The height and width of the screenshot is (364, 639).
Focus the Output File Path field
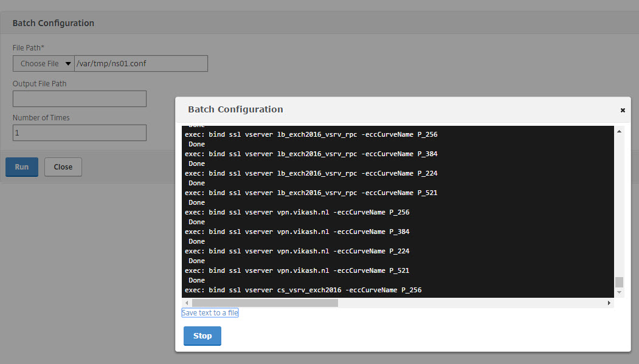[x=80, y=99]
